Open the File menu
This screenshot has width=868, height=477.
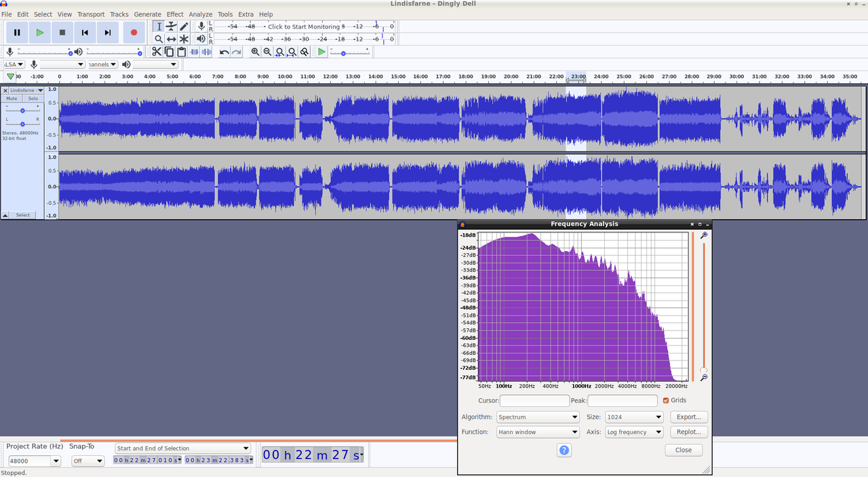(7, 14)
